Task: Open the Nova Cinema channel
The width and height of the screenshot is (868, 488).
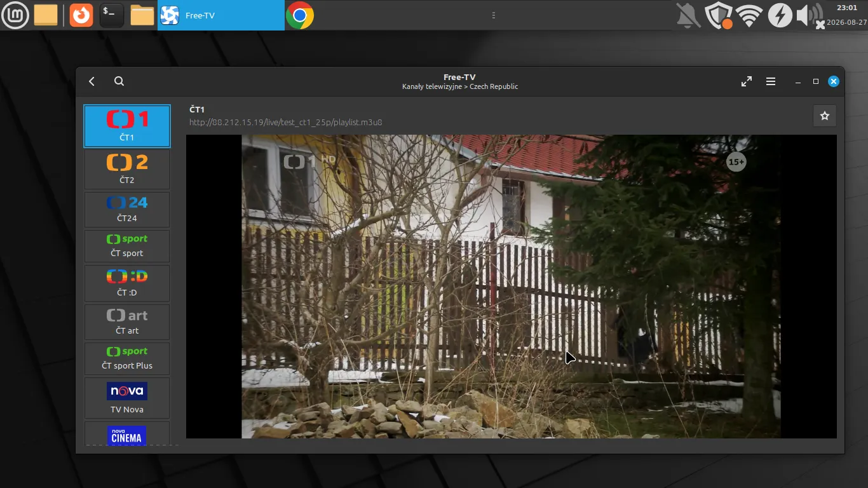Action: tap(127, 433)
